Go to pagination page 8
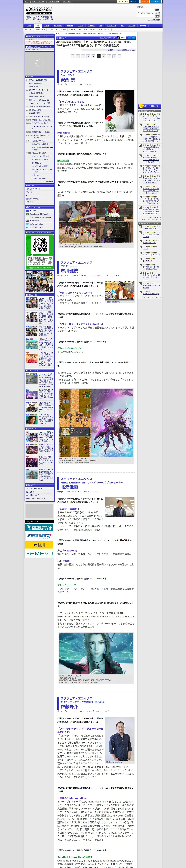 click(x=114, y=56)
